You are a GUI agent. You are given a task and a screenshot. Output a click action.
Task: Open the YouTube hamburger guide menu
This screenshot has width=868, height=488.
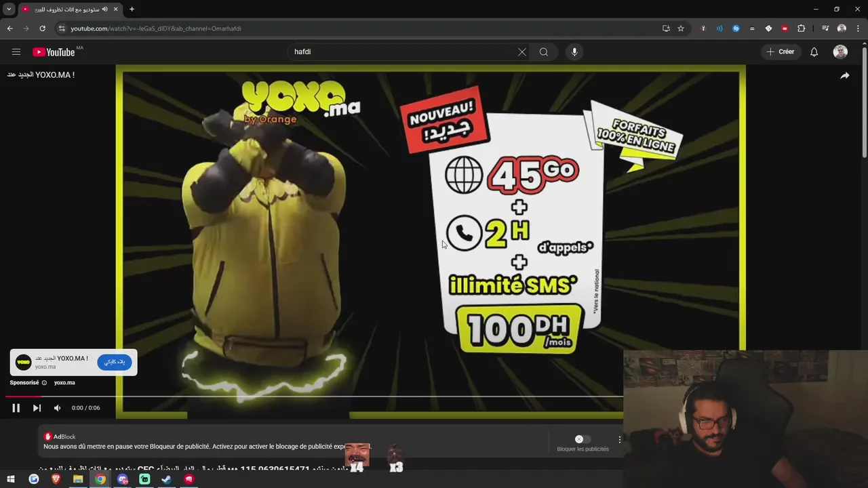pos(16,52)
